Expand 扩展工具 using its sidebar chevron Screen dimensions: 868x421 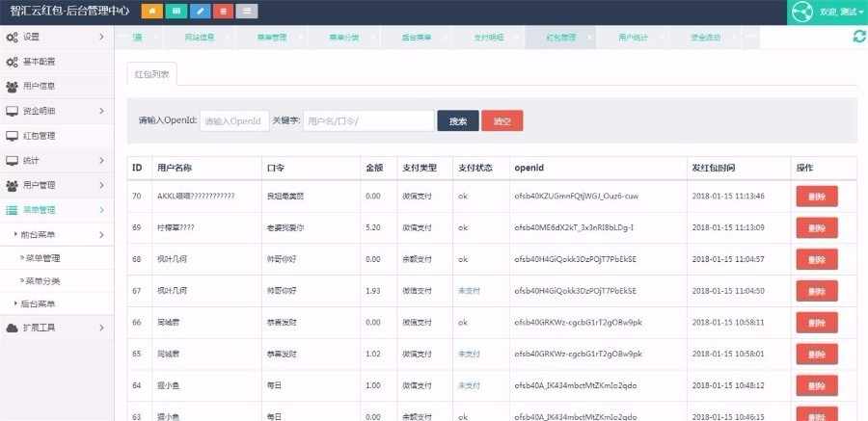click(101, 328)
